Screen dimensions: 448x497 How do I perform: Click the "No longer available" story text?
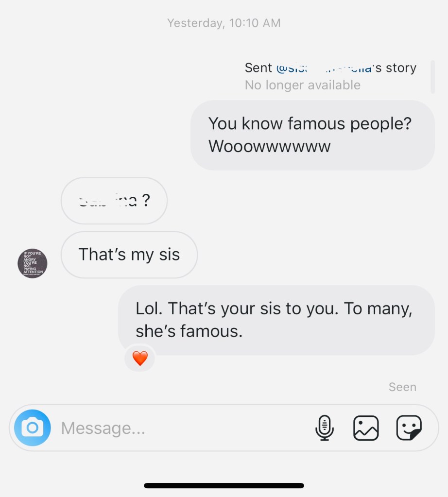click(x=302, y=85)
